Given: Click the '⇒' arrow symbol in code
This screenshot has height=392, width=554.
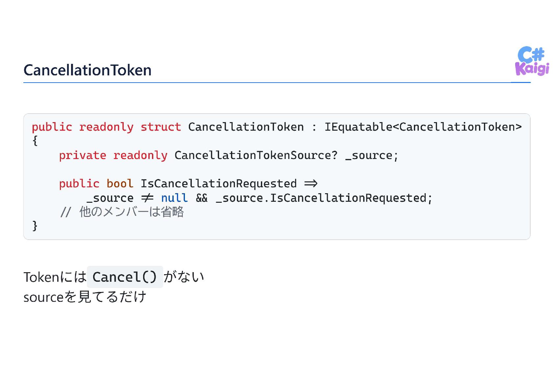Looking at the screenshot, I should click(311, 184).
